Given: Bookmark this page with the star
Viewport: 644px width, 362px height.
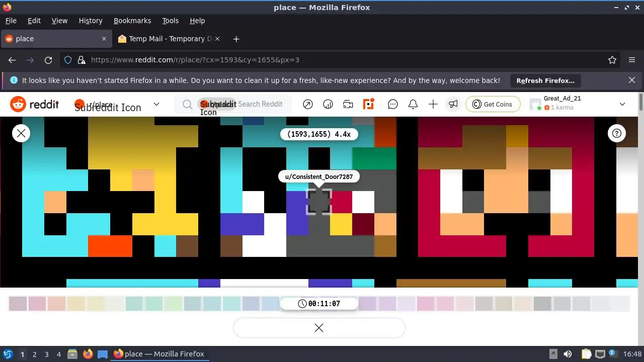Looking at the screenshot, I should 612,60.
